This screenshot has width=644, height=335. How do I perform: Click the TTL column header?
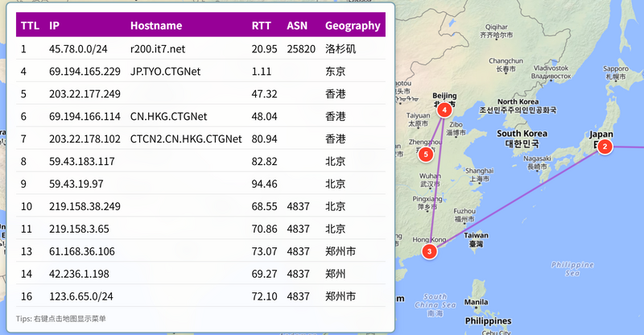(x=30, y=26)
